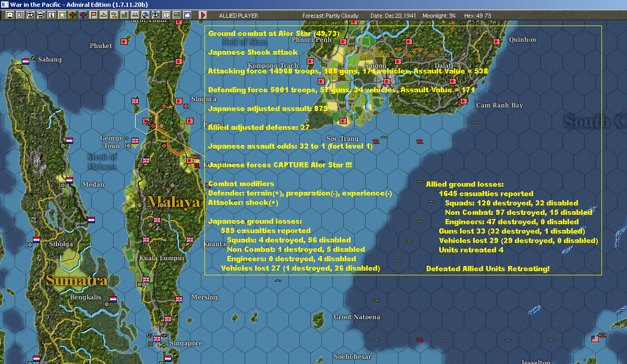Click 'Japanese forces CAPTURE Alor Star !!!' text

coord(280,165)
